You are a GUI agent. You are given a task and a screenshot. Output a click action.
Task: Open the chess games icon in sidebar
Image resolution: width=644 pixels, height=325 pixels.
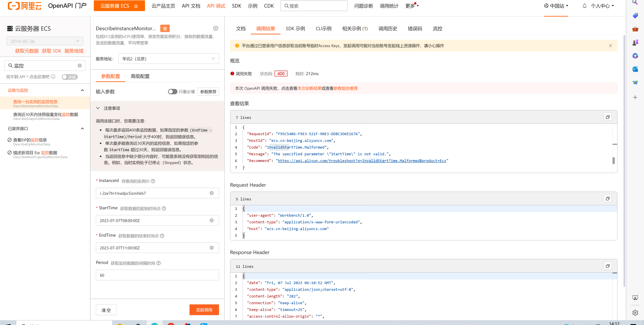[635, 42]
